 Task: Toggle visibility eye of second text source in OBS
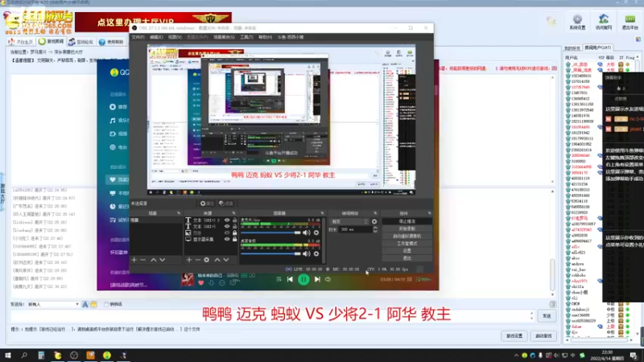[x=227, y=226]
